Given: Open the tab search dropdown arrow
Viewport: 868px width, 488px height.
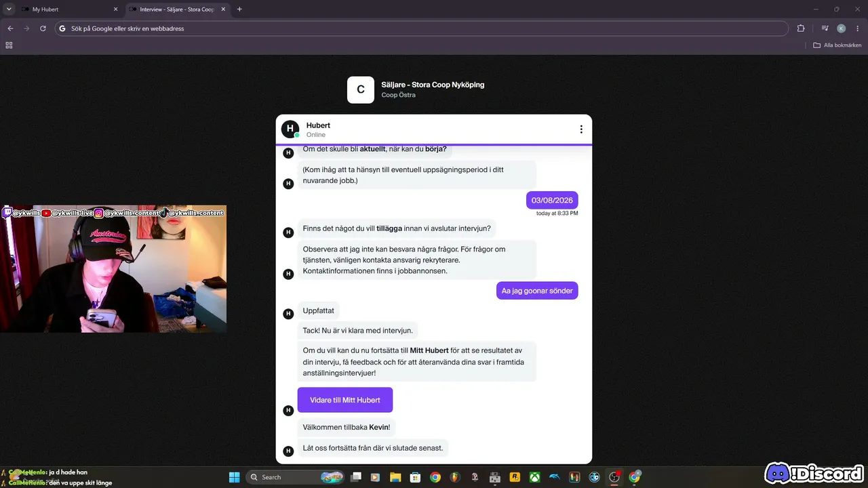Looking at the screenshot, I should click(x=9, y=9).
